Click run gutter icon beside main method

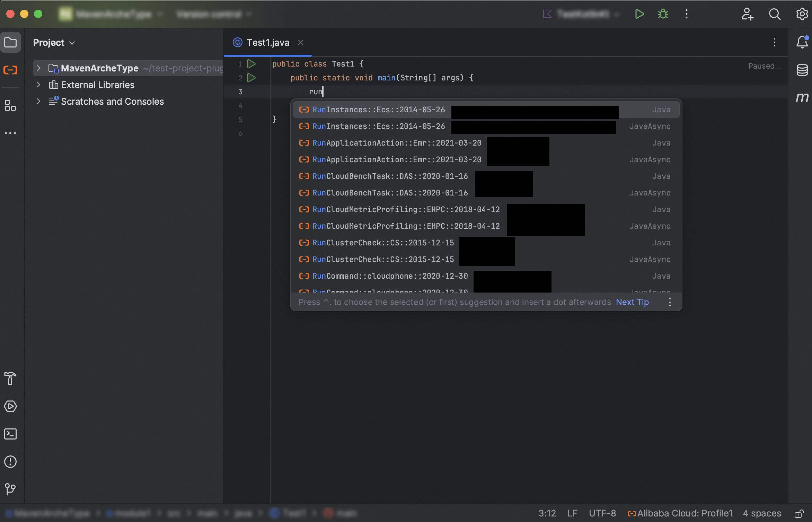point(251,78)
